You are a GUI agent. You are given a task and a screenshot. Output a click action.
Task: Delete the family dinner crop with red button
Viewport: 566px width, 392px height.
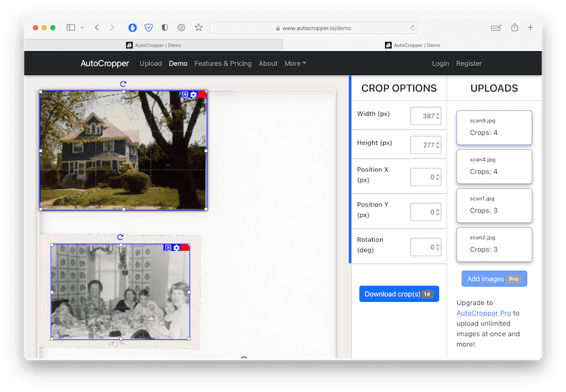[185, 248]
